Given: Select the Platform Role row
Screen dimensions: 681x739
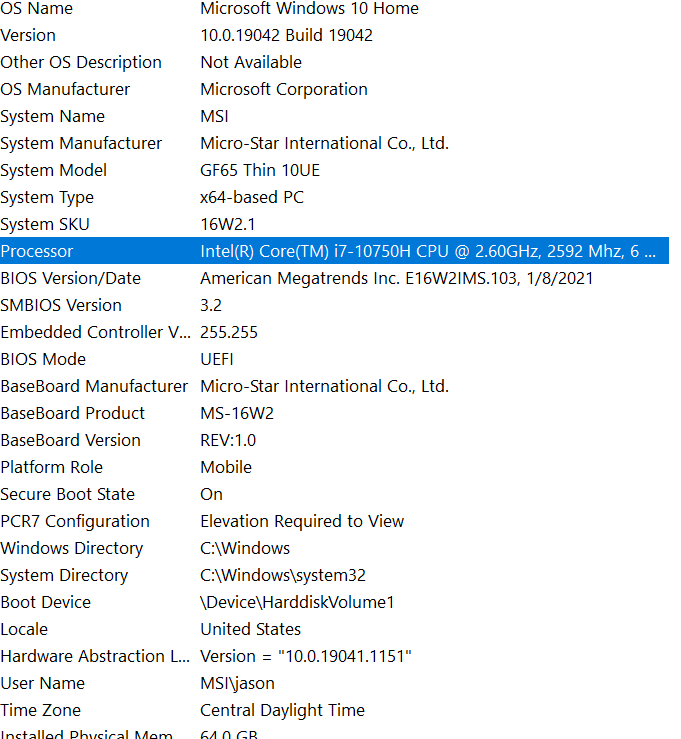Looking at the screenshot, I should (51, 468).
